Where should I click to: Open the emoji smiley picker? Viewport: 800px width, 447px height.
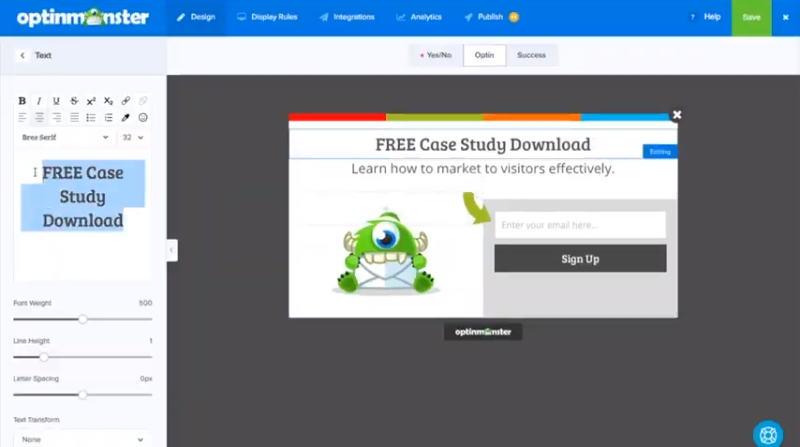pos(143,118)
